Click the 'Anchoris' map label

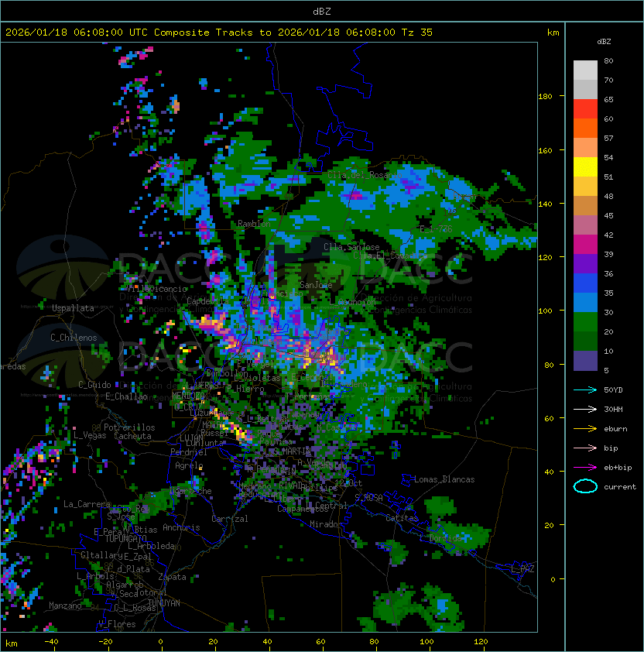click(x=181, y=527)
